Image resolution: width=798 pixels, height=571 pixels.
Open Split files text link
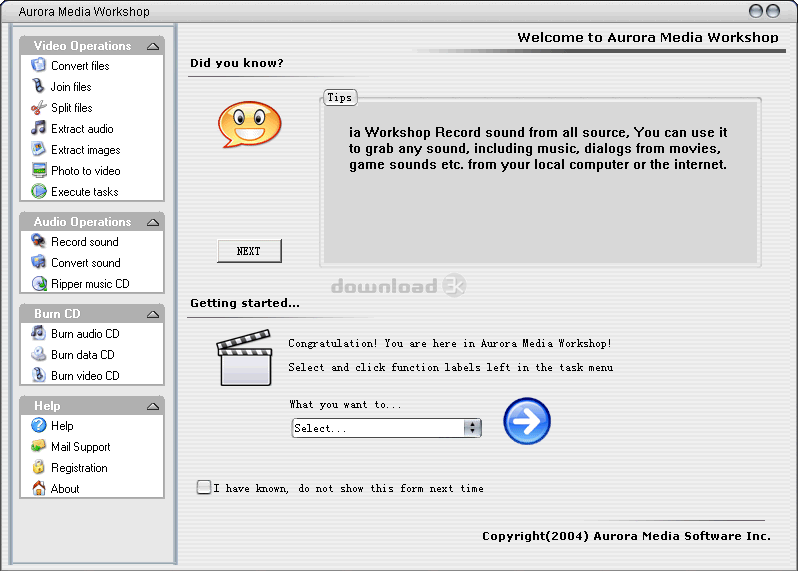click(x=71, y=108)
